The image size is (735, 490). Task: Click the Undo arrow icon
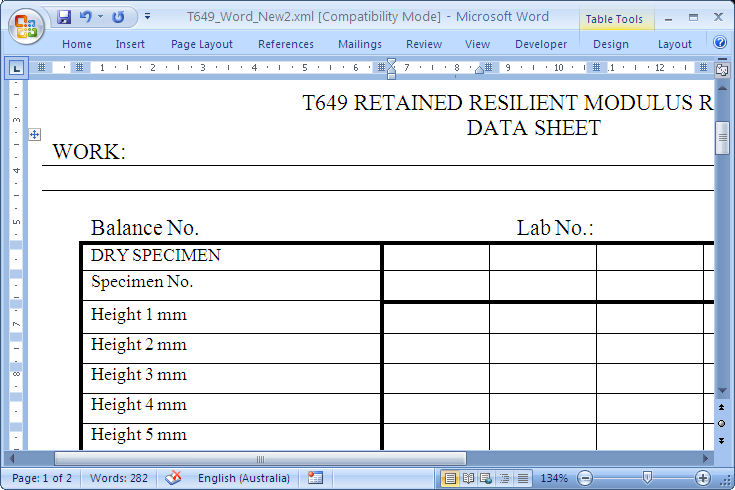(86, 17)
